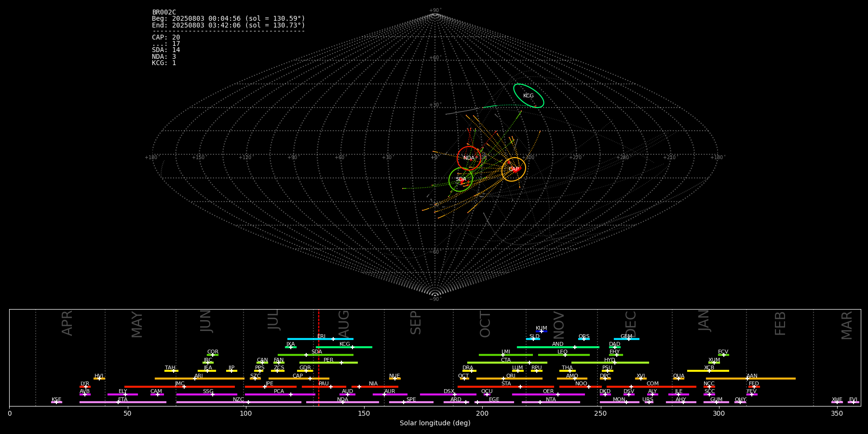Click the 'CAP: 20' count in legend

166,38
